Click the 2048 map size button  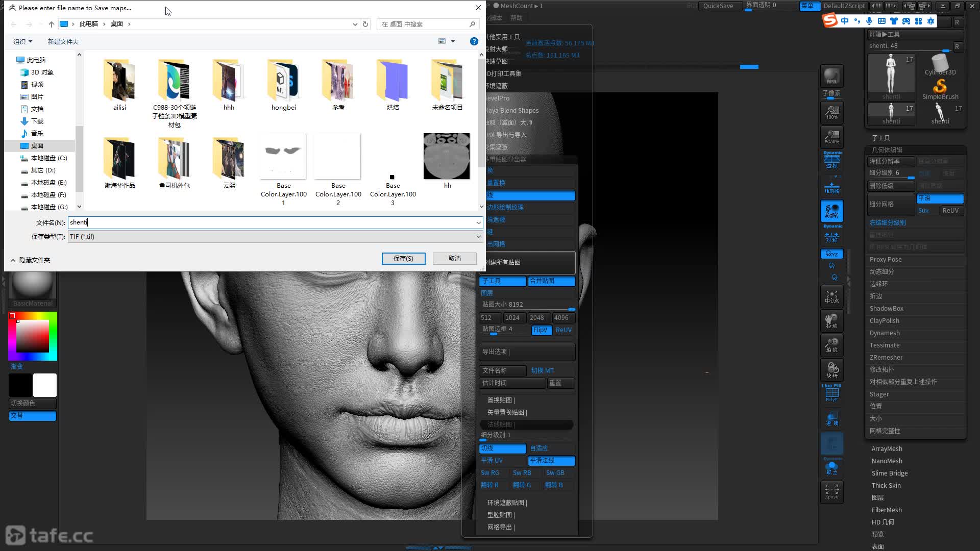pos(539,318)
